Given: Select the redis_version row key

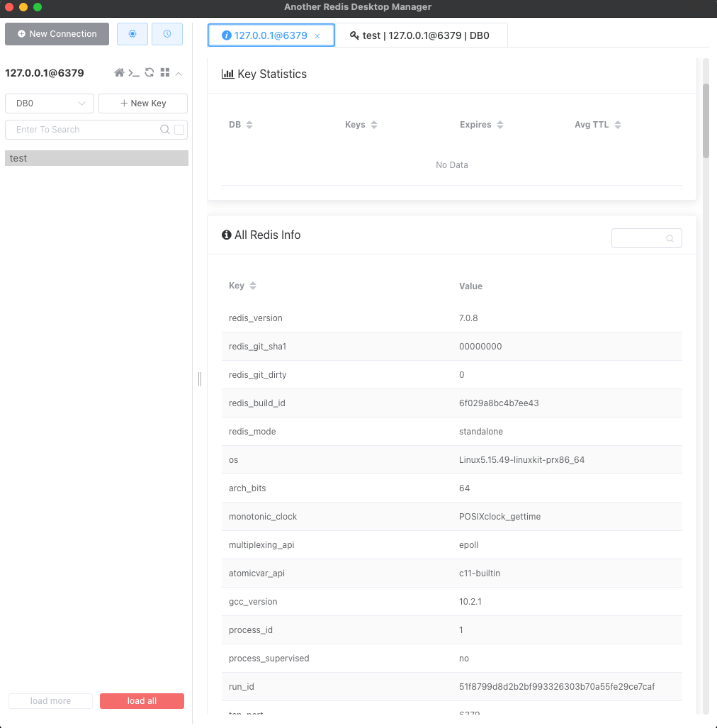Looking at the screenshot, I should 255,318.
